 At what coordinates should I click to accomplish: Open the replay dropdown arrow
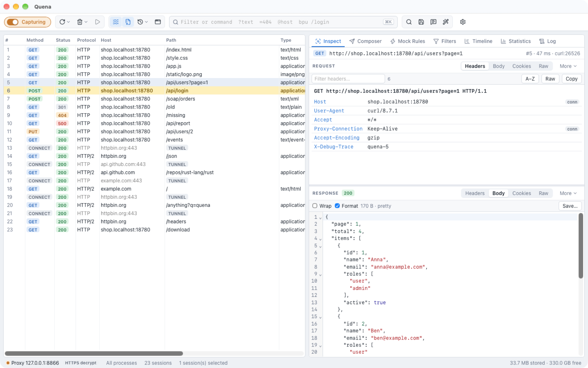point(68,22)
